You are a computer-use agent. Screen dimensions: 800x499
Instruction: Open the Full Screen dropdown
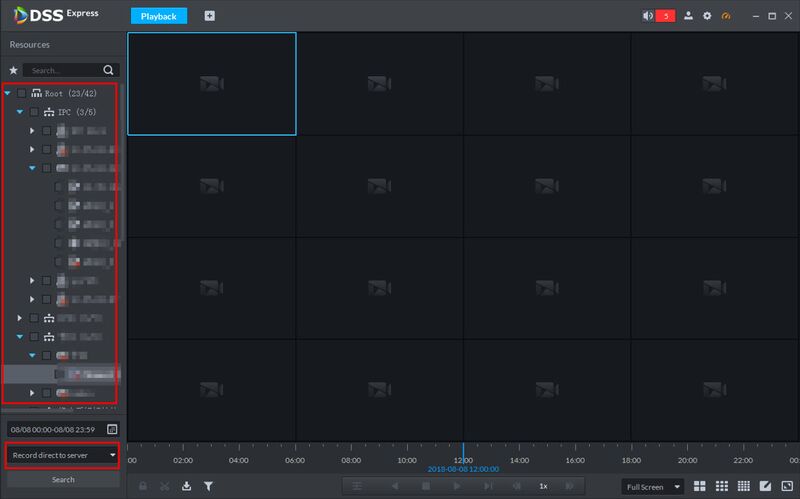653,487
